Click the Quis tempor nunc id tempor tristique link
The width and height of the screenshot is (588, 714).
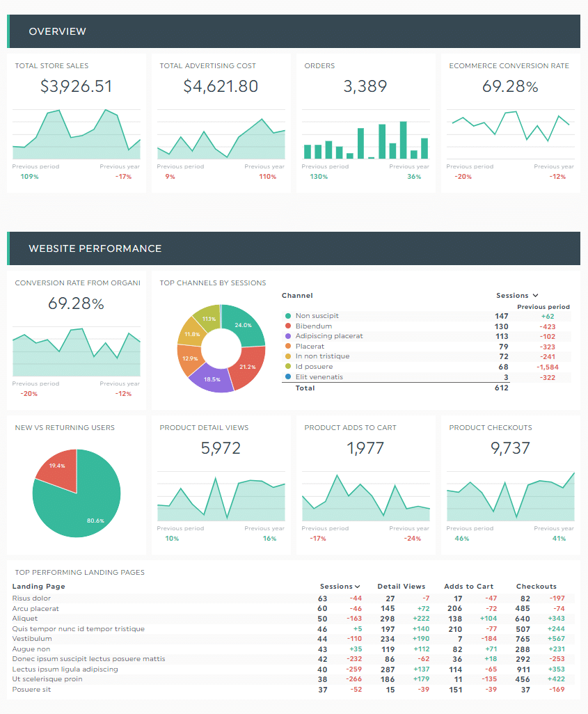(78, 628)
